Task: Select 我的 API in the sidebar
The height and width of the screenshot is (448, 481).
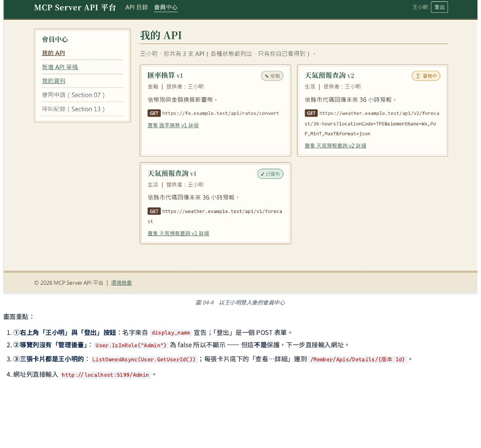Action: (53, 53)
